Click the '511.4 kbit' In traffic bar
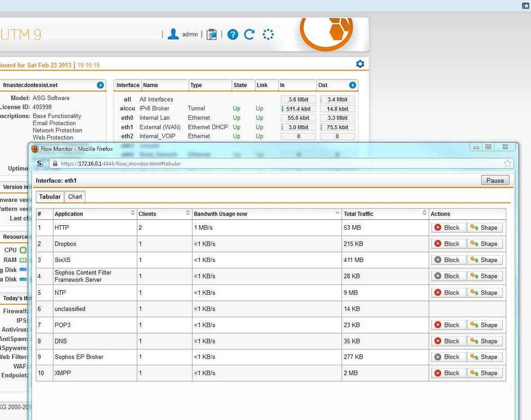This screenshot has width=531, height=420. (x=299, y=109)
